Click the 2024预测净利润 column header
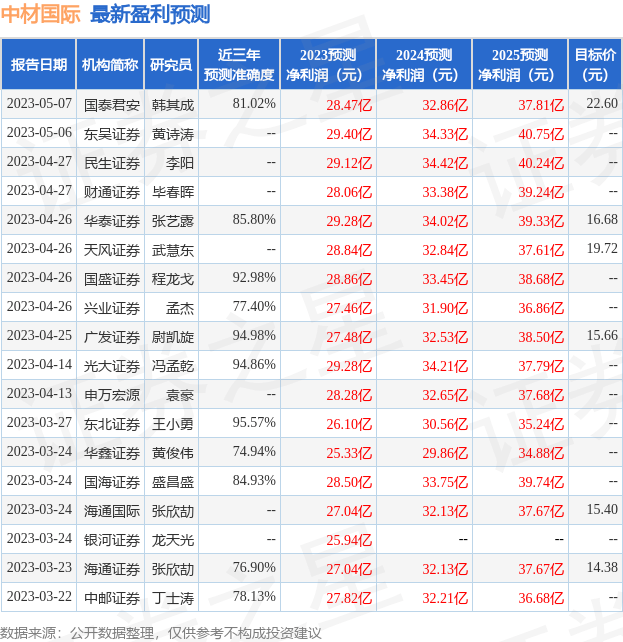 [x=424, y=64]
